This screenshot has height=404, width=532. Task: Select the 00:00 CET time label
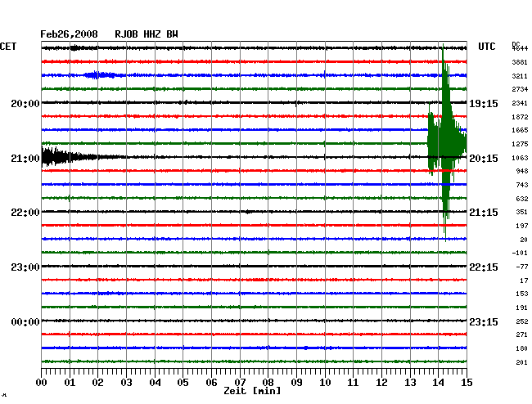click(x=25, y=321)
